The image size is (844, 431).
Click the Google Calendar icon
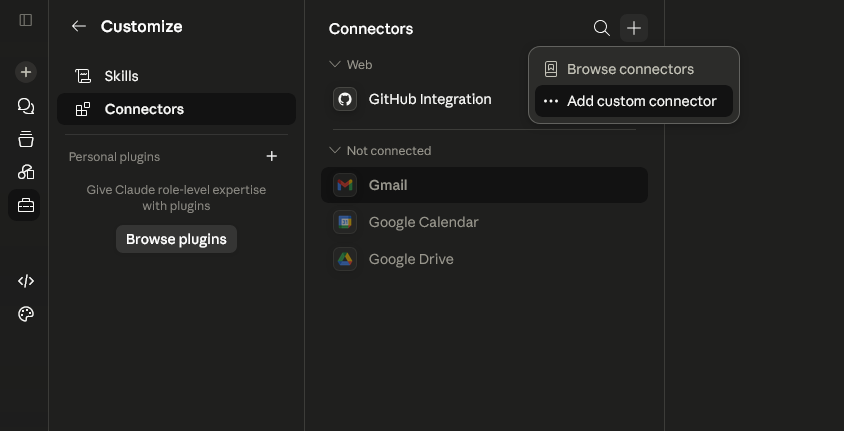[345, 222]
